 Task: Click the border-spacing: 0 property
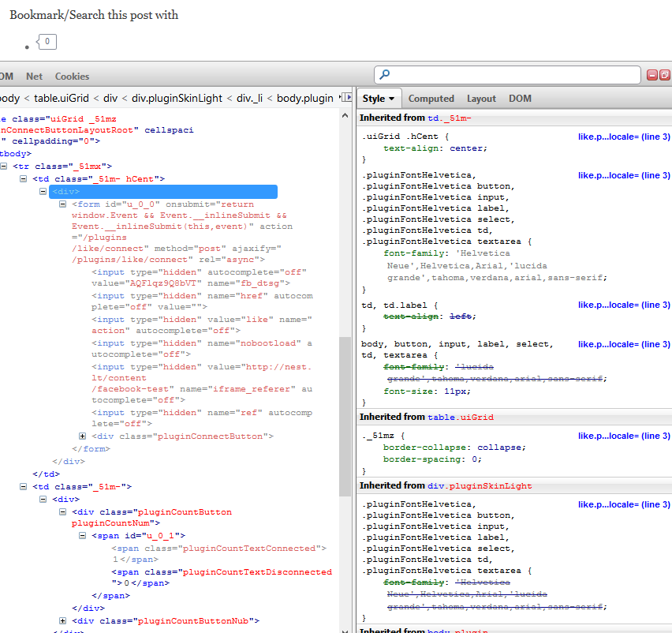click(432, 459)
